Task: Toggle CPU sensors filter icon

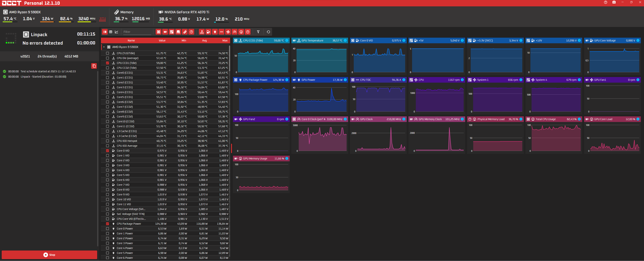Action: tap(158, 32)
